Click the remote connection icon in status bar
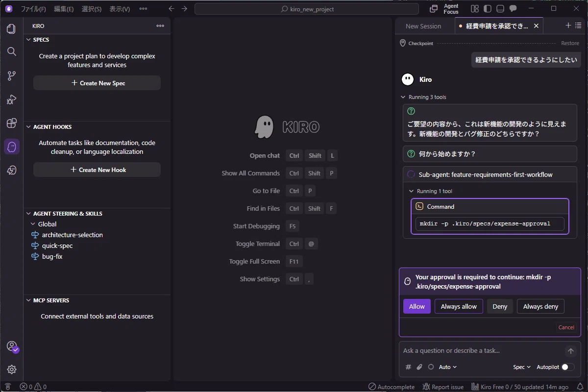The image size is (588, 392). [7, 387]
